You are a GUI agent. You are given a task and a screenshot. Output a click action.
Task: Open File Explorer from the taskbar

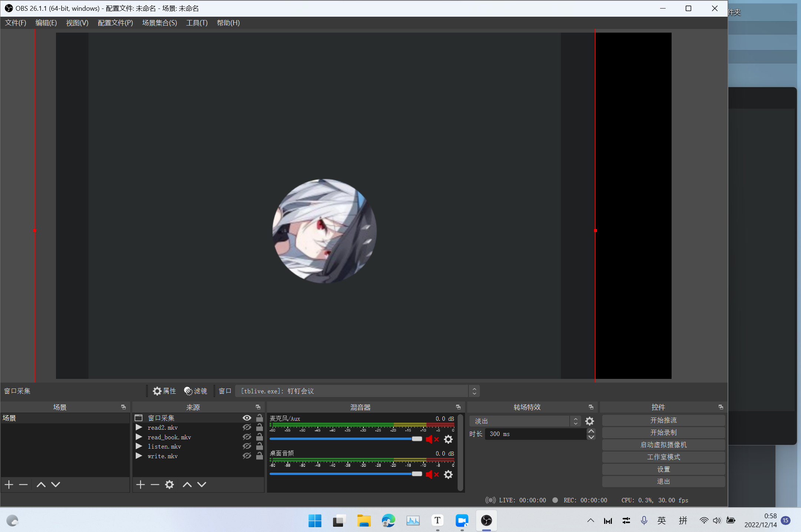click(x=364, y=521)
